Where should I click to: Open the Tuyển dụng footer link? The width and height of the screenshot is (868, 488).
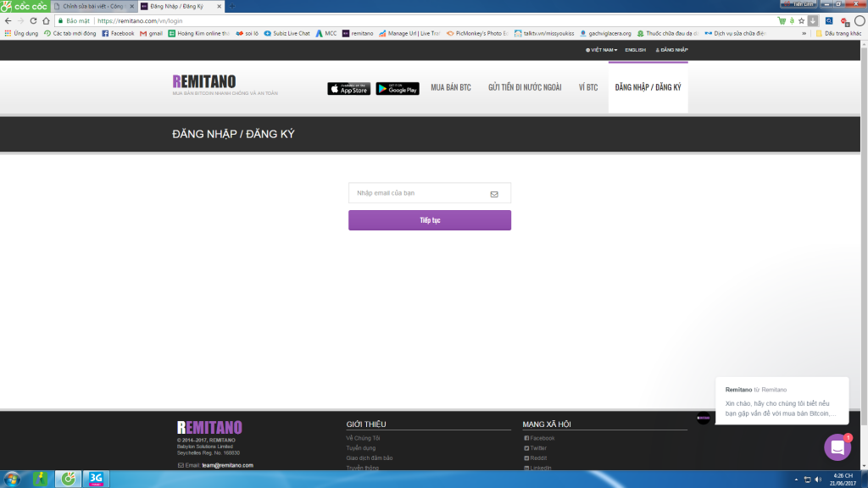point(361,448)
